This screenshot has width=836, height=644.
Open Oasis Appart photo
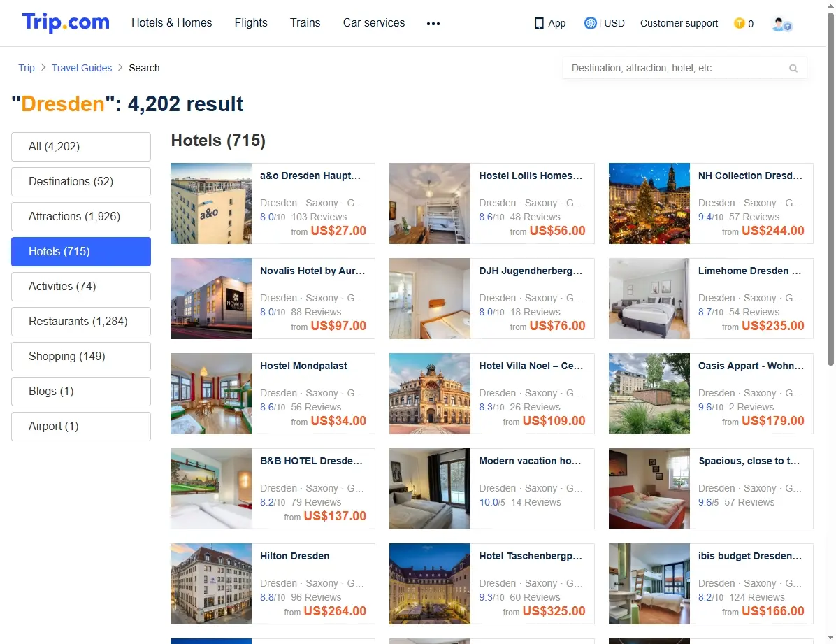click(x=649, y=393)
